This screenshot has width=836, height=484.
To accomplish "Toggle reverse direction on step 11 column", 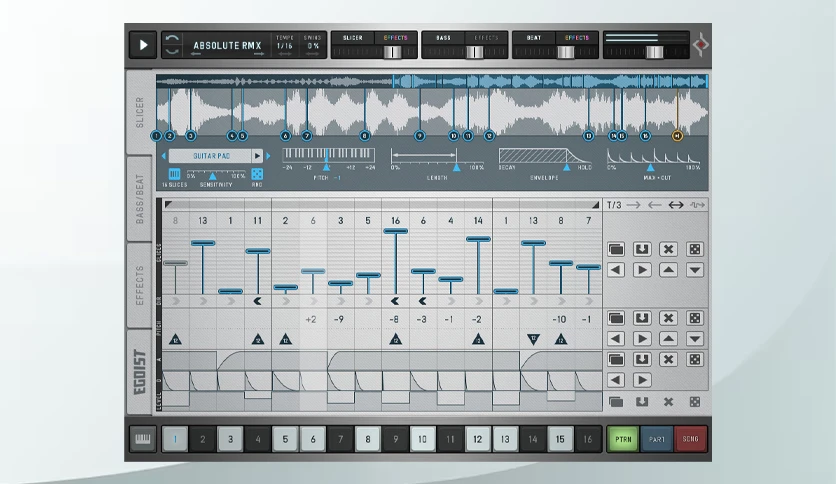I will (451, 301).
